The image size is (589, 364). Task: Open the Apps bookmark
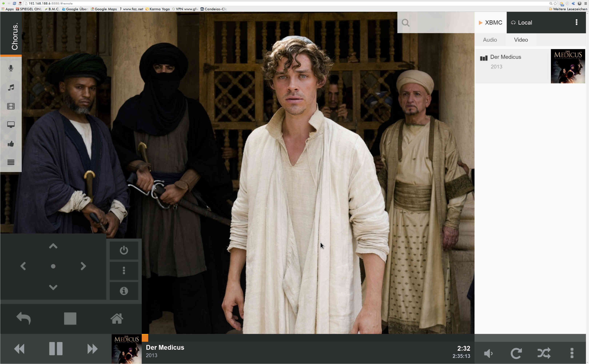click(7, 9)
